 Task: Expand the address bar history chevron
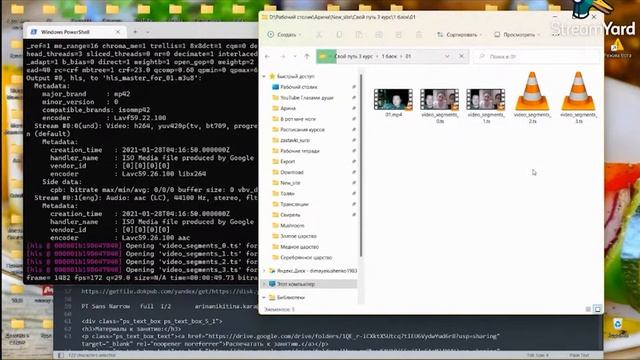[447, 56]
